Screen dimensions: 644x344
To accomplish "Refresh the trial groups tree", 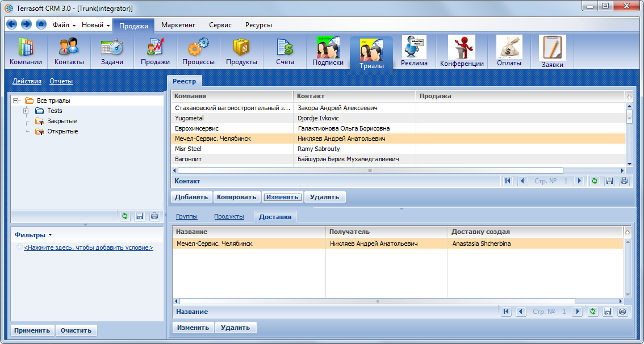I will [125, 216].
